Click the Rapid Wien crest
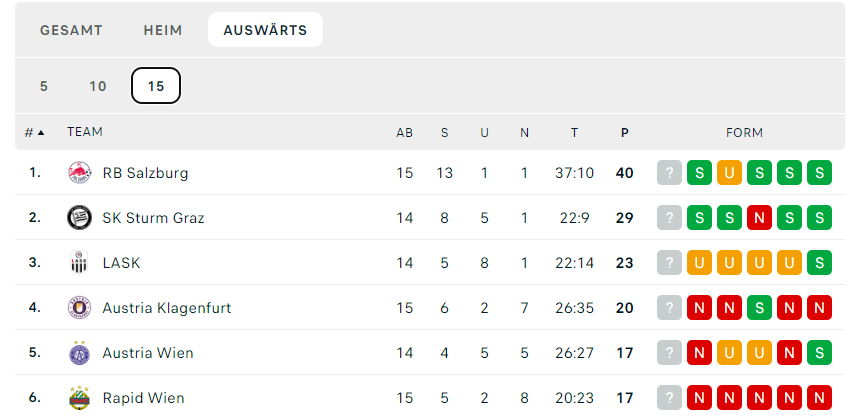860x418 pixels. click(x=80, y=398)
